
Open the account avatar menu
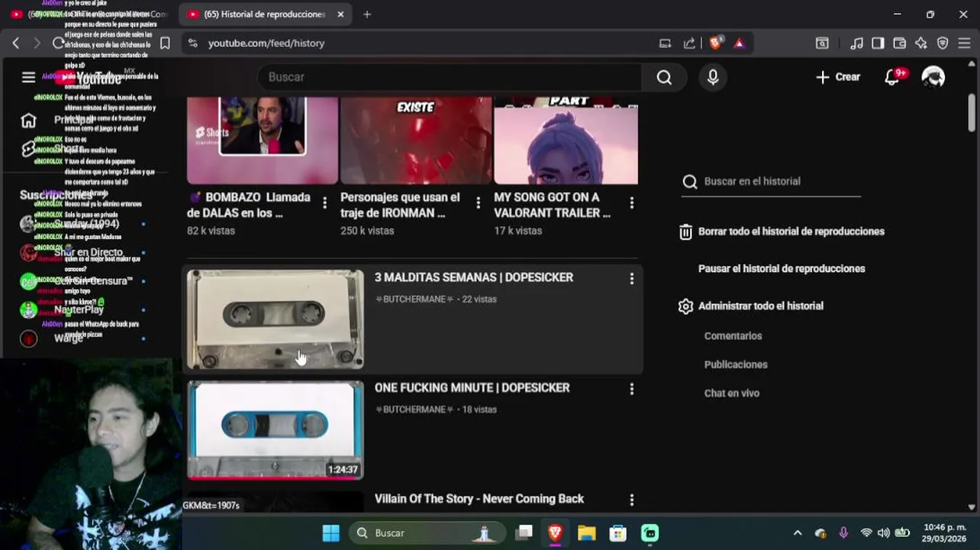pyautogui.click(x=933, y=77)
